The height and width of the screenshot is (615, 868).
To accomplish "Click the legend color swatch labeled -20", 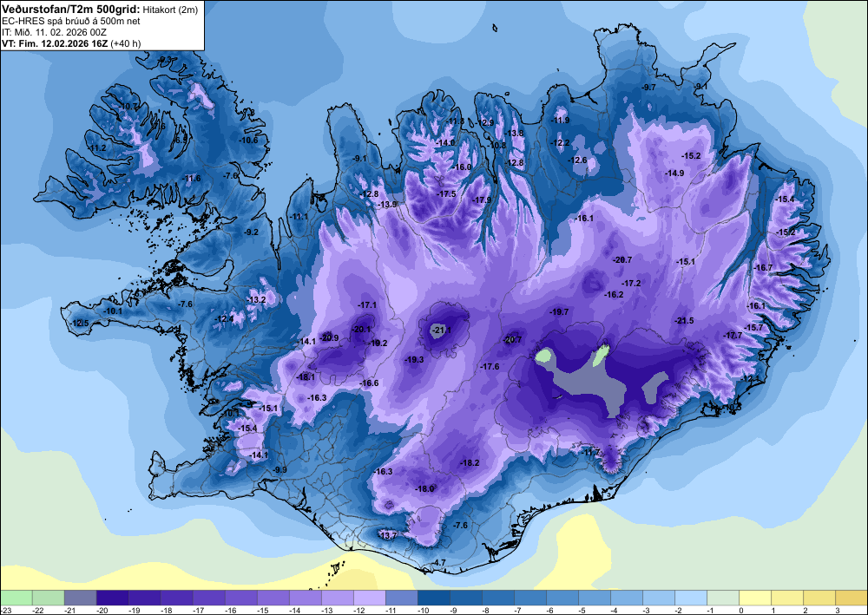I will point(112,598).
